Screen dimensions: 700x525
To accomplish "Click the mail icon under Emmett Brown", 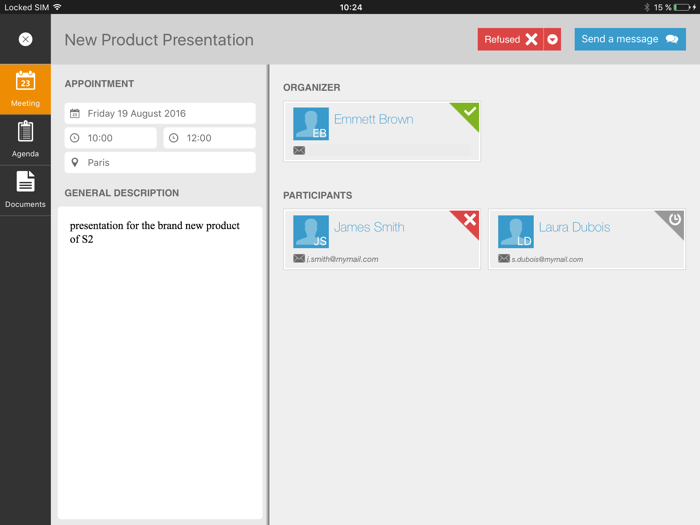I will [x=299, y=150].
